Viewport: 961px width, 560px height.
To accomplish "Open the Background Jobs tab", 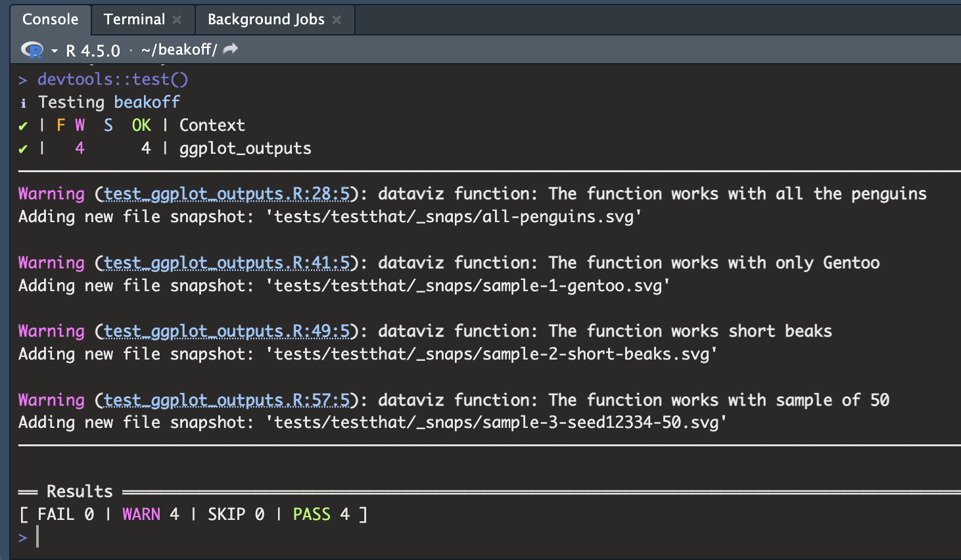I will [x=266, y=19].
